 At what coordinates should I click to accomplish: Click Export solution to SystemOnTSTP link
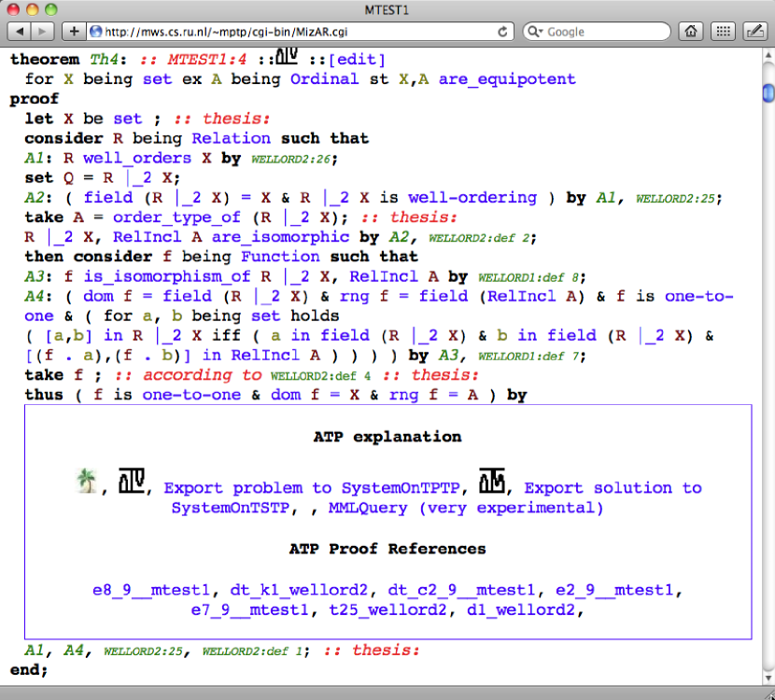coord(436,498)
